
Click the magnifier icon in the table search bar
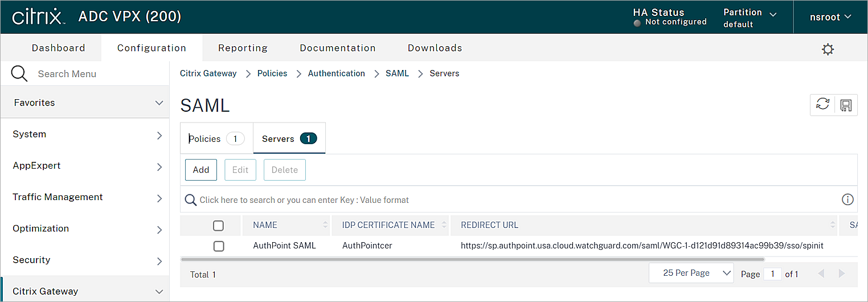tap(191, 200)
